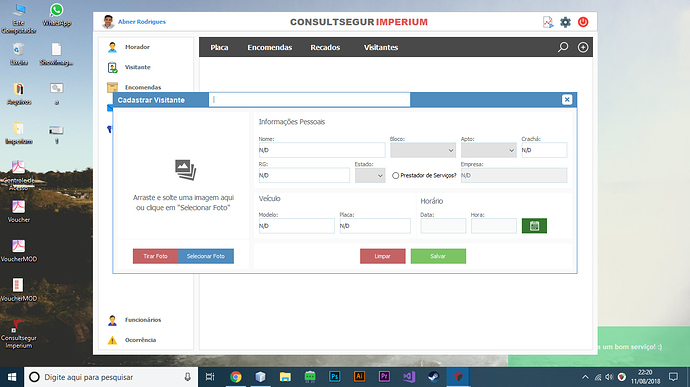Image resolution: width=690 pixels, height=387 pixels.
Task: Expand the Bloco dropdown
Action: pyautogui.click(x=422, y=150)
